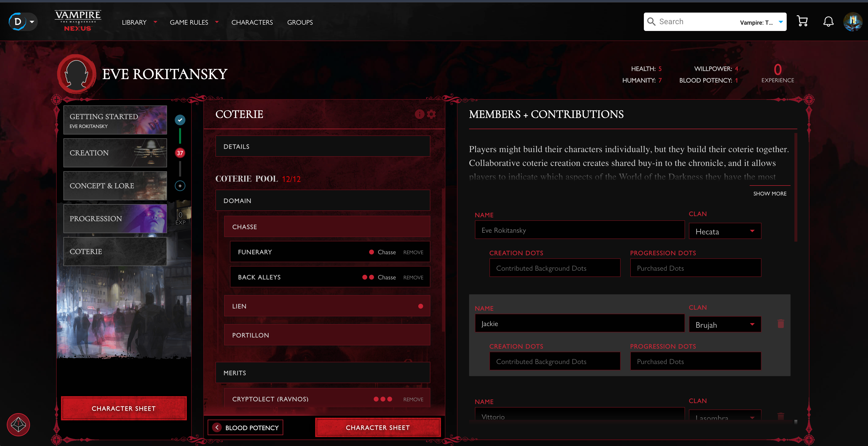This screenshot has height=446, width=868.
Task: Open the shopping cart icon
Action: pyautogui.click(x=802, y=22)
